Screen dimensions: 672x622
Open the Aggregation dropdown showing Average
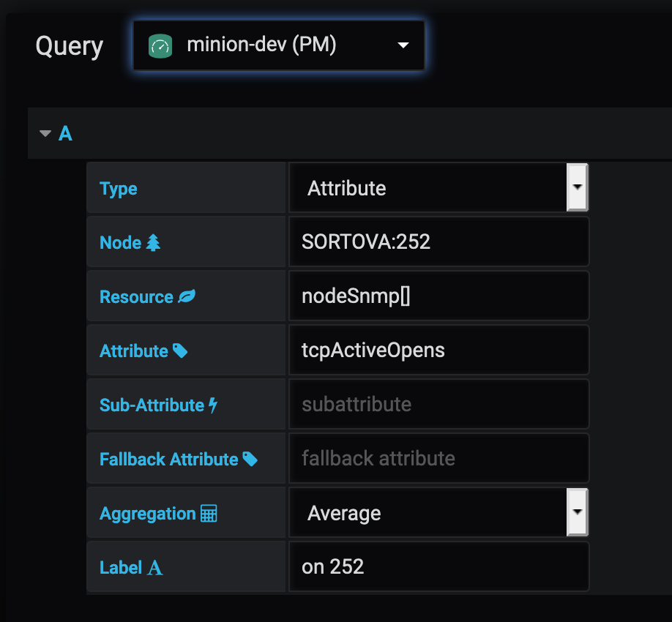click(578, 512)
